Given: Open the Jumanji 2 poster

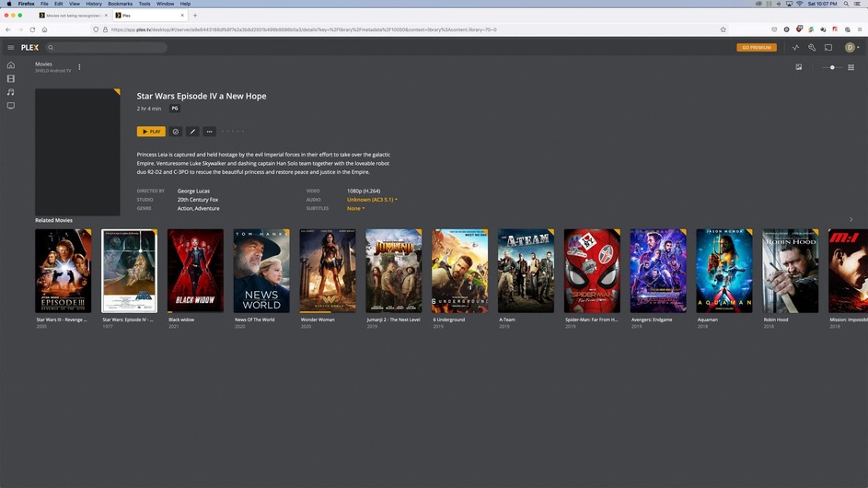Looking at the screenshot, I should pyautogui.click(x=394, y=271).
